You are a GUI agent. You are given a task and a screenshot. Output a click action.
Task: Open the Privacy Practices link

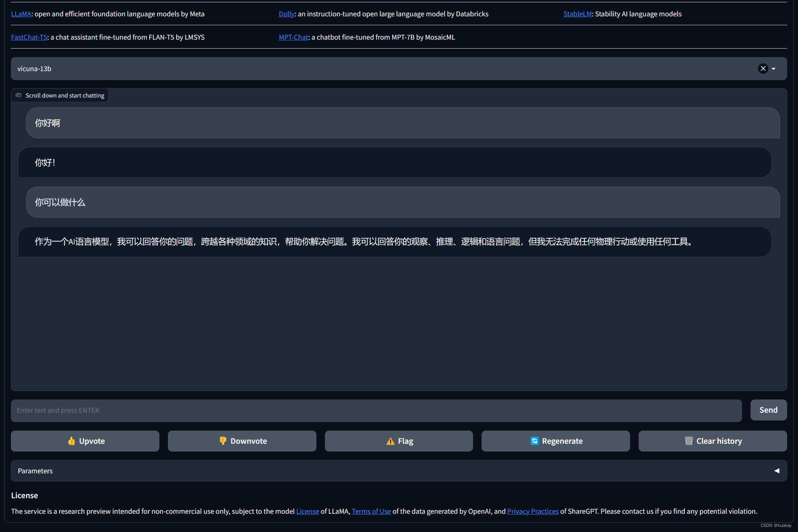(x=533, y=511)
